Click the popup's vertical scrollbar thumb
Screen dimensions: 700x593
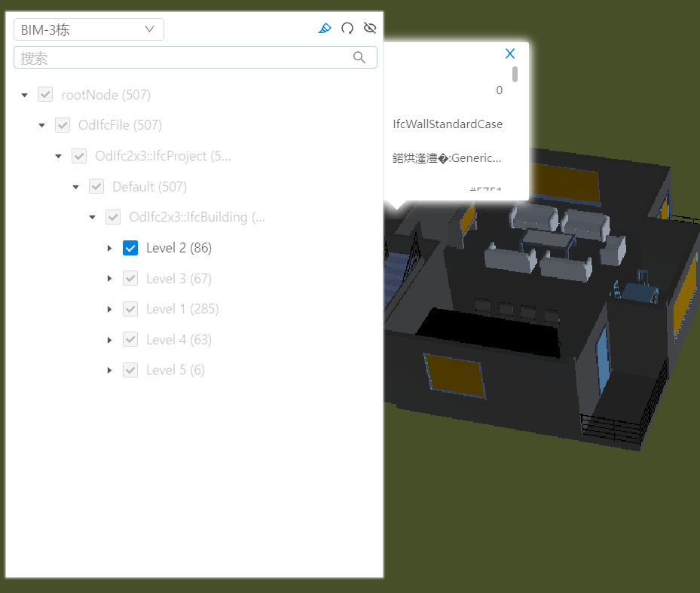[x=515, y=74]
